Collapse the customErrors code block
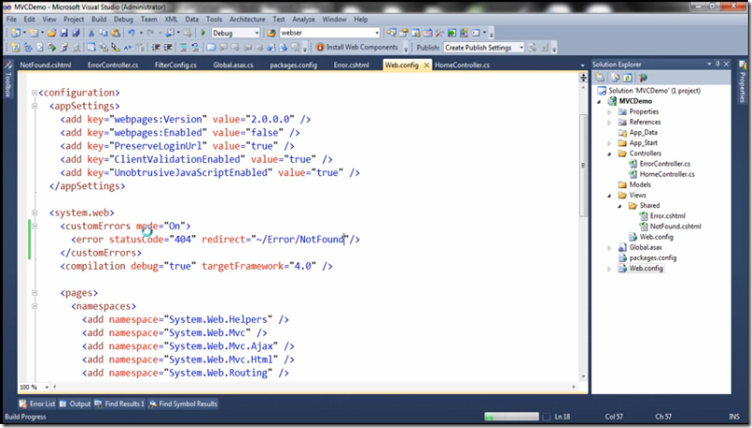This screenshot has height=428, width=752. point(34,226)
